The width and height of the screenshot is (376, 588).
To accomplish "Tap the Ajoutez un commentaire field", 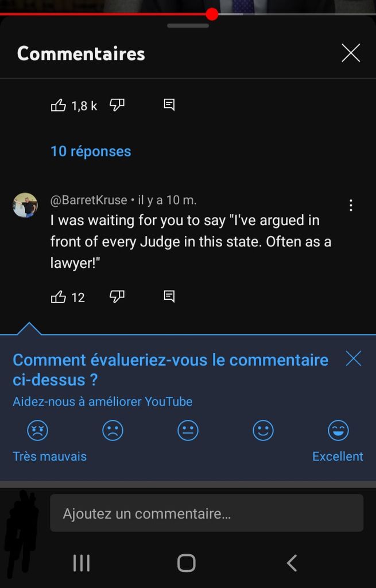I will (207, 513).
